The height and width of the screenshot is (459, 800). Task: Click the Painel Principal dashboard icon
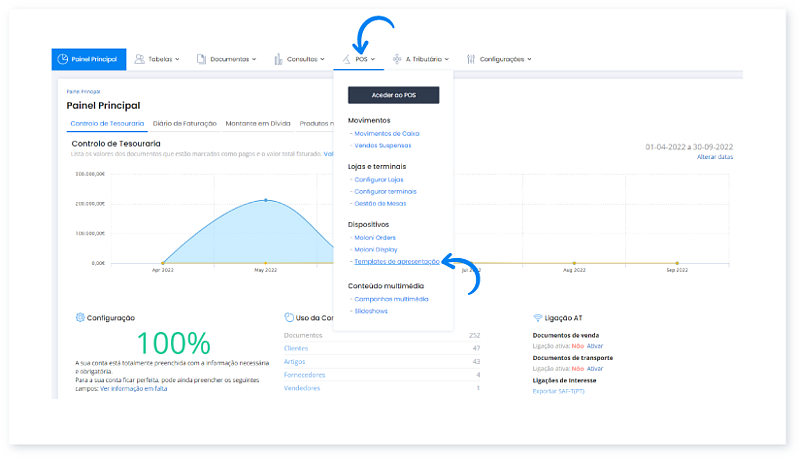(x=63, y=59)
